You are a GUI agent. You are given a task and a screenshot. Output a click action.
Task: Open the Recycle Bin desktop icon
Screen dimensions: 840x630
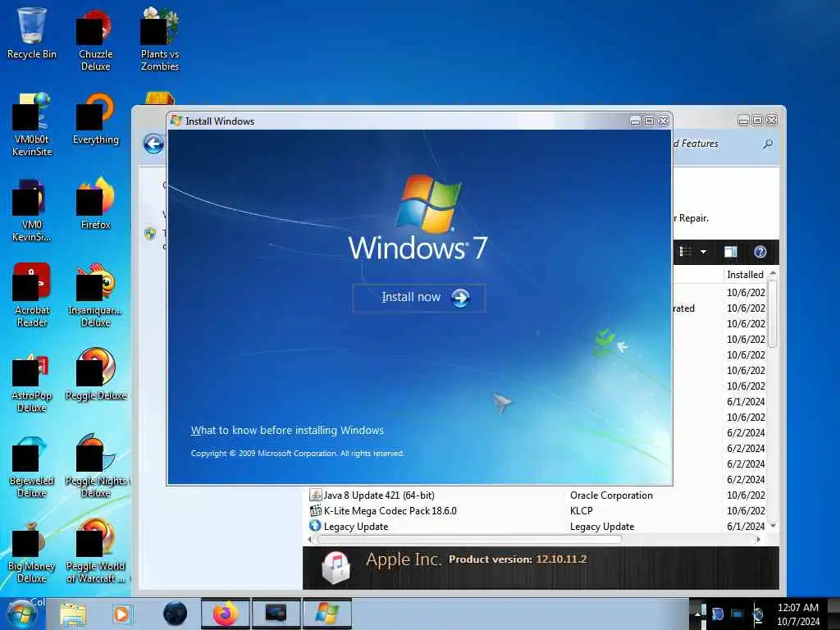(32, 33)
